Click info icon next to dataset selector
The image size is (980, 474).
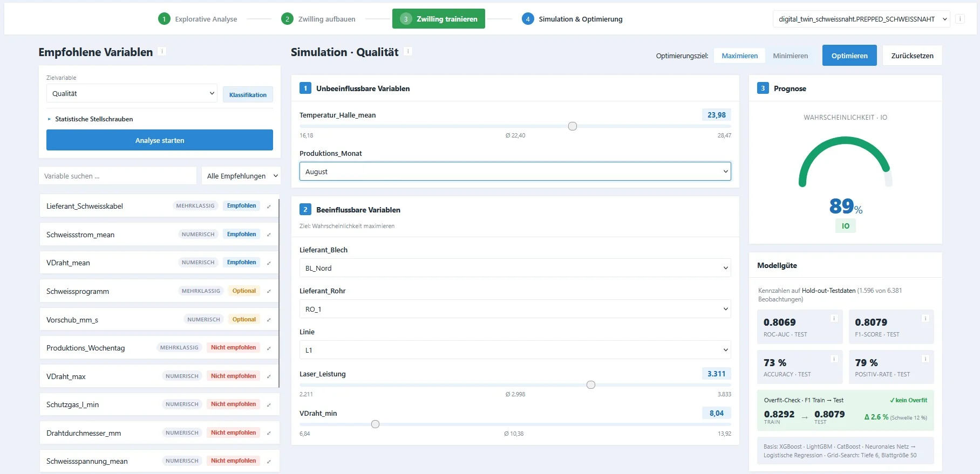(x=960, y=19)
